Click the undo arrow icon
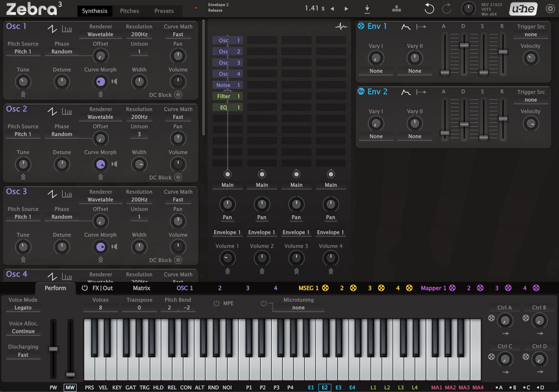 tap(429, 9)
